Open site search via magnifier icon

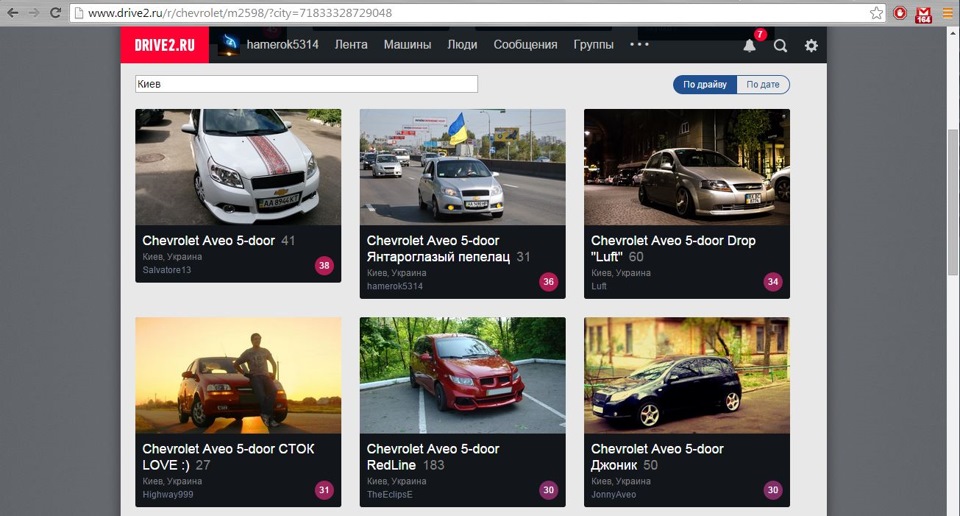pyautogui.click(x=780, y=45)
